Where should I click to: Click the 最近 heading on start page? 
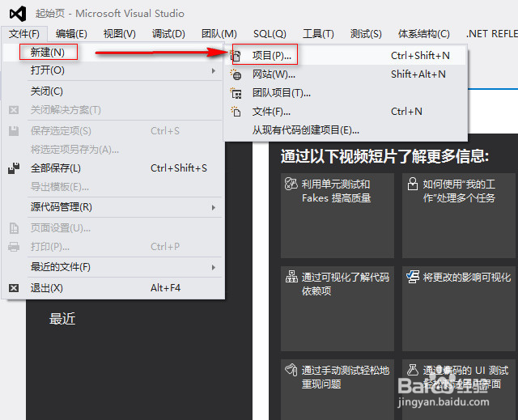tap(62, 319)
